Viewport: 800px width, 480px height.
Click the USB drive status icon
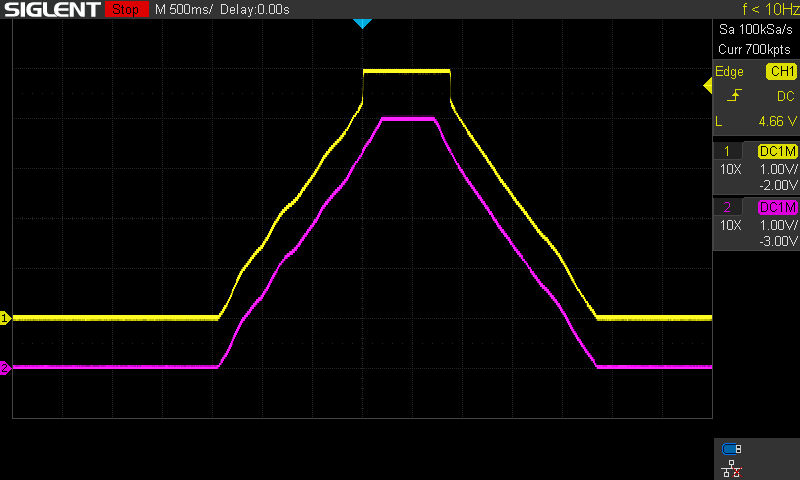pos(730,449)
